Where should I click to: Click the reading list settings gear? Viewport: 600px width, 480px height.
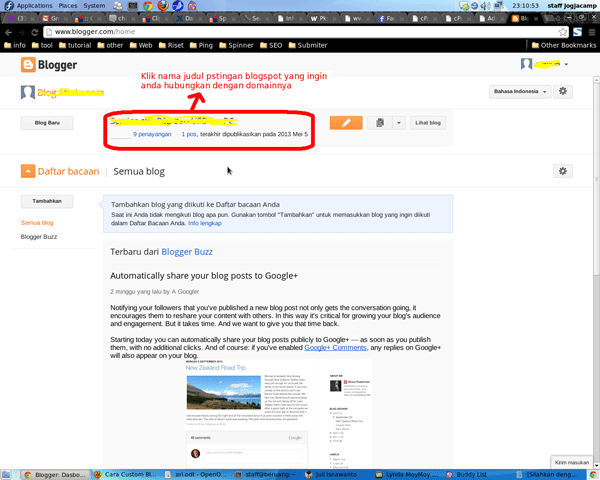pyautogui.click(x=563, y=171)
